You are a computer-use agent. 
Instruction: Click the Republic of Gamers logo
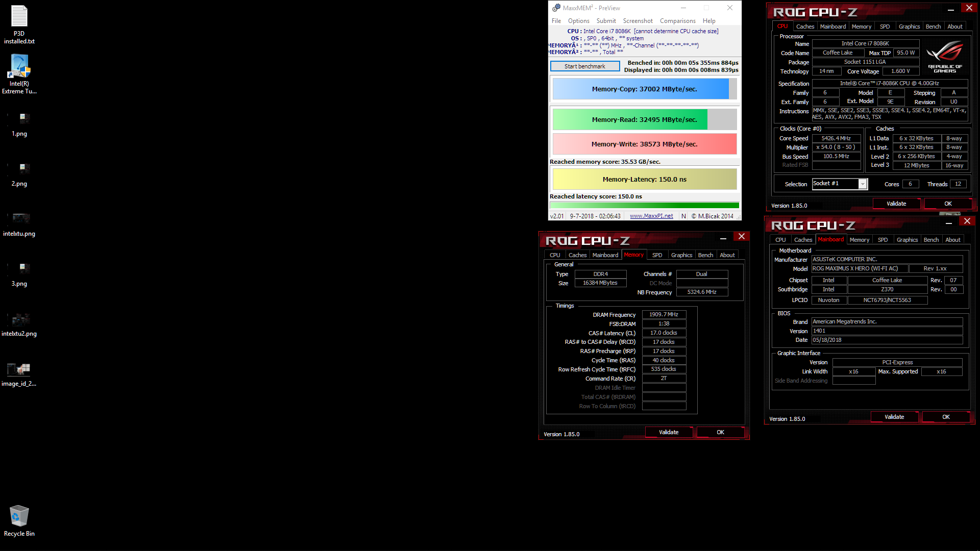click(x=945, y=57)
